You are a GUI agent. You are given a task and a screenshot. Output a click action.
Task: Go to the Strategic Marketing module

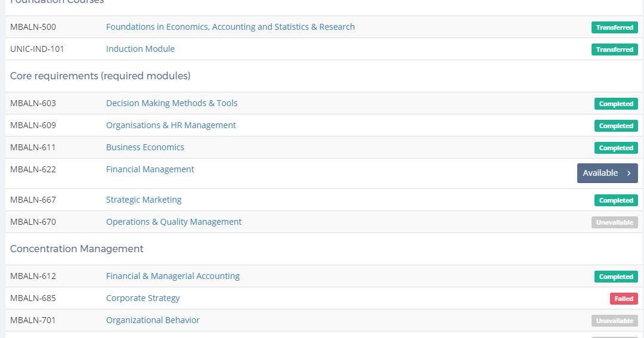coord(144,200)
